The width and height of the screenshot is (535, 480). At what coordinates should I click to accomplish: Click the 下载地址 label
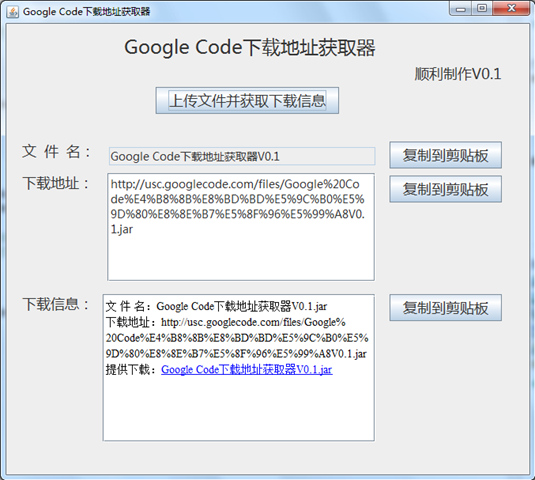pyautogui.click(x=56, y=184)
